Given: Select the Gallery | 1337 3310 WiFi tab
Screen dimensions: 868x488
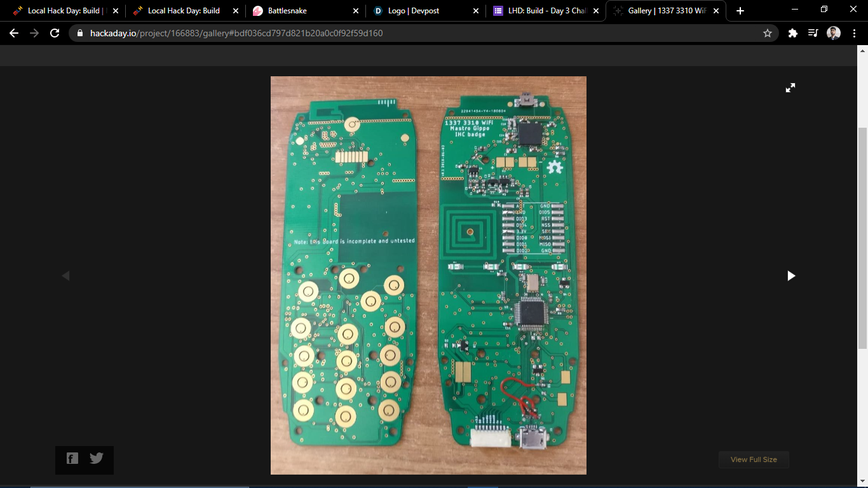Looking at the screenshot, I should [666, 11].
